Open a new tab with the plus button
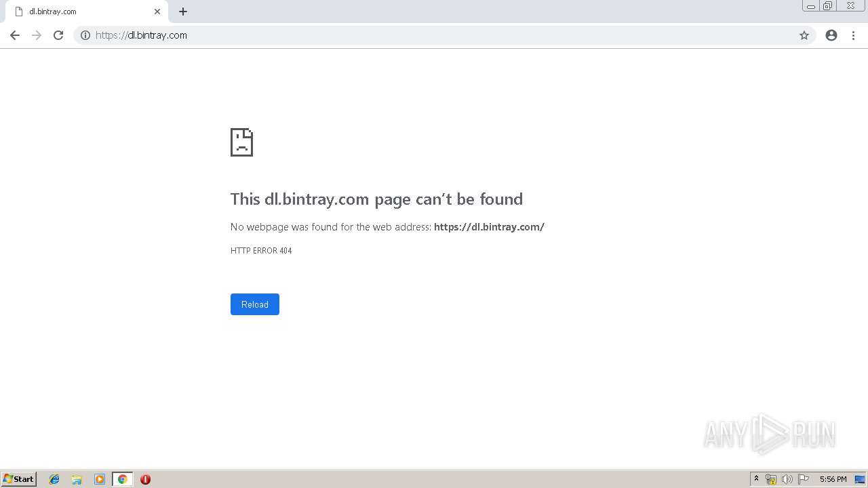Image resolution: width=868 pixels, height=488 pixels. (183, 12)
